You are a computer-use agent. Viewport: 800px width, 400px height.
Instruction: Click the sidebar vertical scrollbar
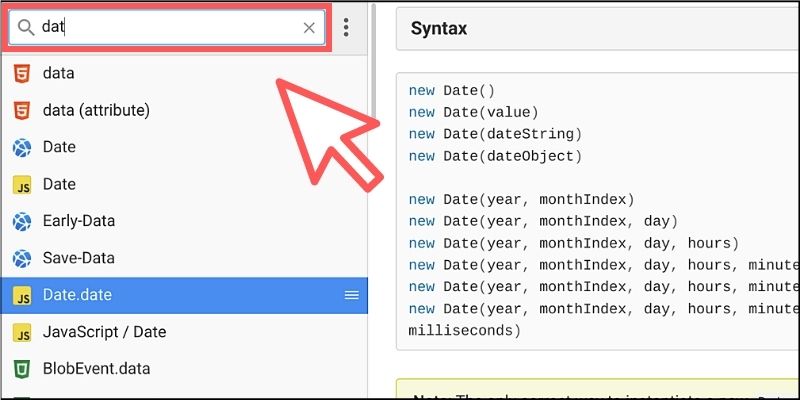(x=373, y=61)
